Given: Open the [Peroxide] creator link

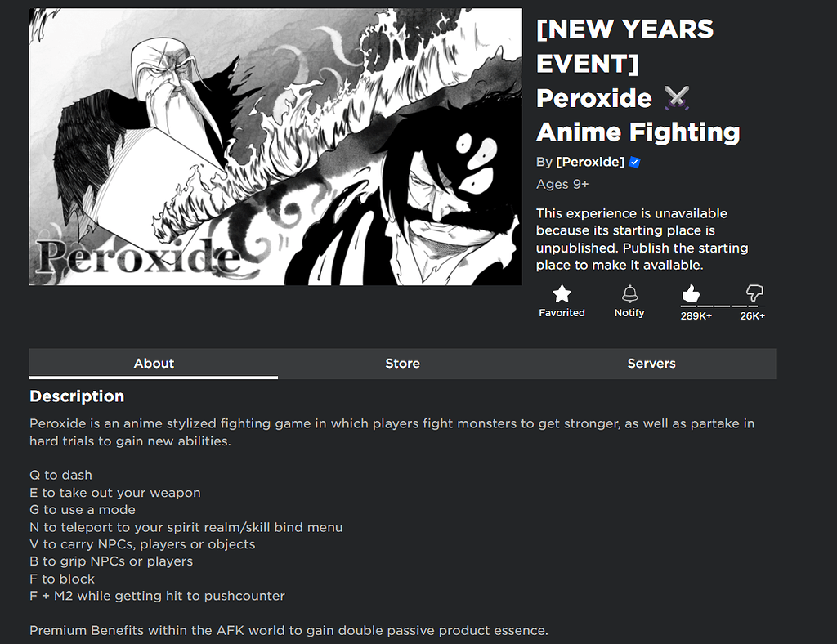Looking at the screenshot, I should click(589, 162).
